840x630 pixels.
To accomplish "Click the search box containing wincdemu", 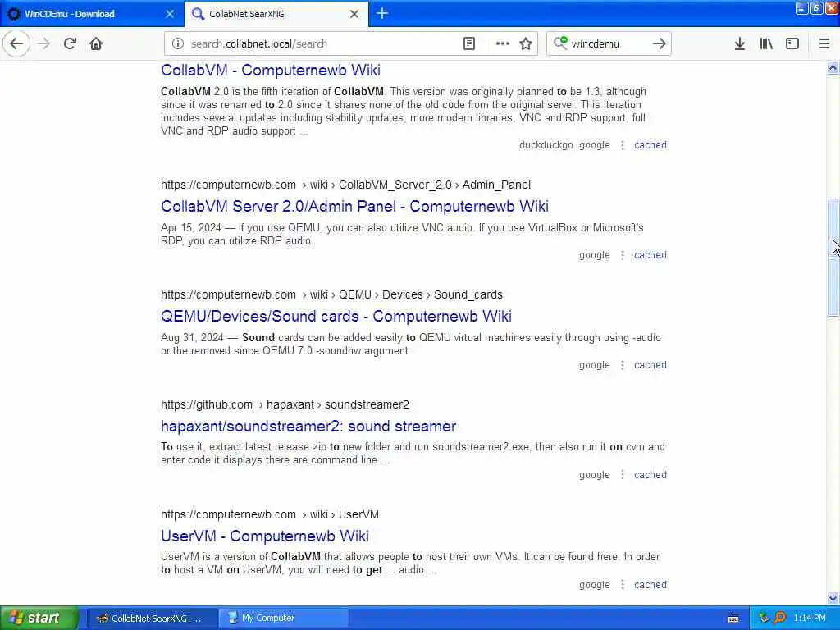I will 608,43.
